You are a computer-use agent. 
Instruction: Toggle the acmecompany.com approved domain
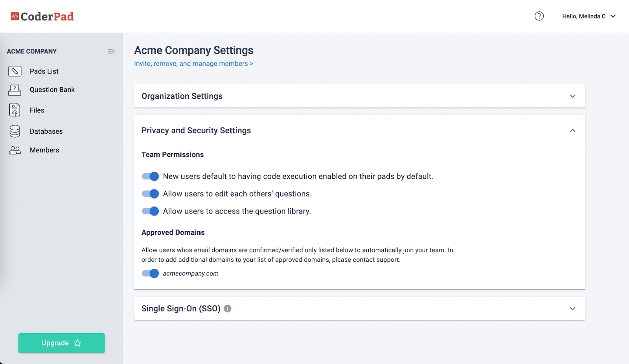[150, 274]
